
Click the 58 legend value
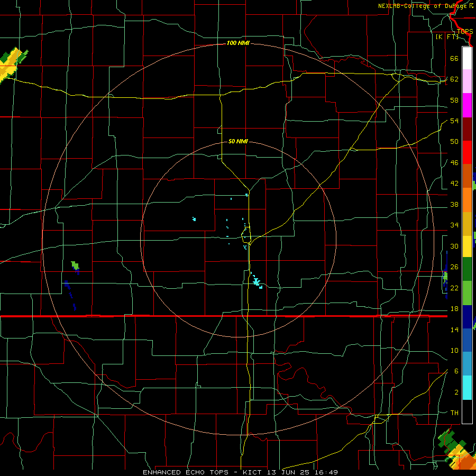(x=454, y=100)
